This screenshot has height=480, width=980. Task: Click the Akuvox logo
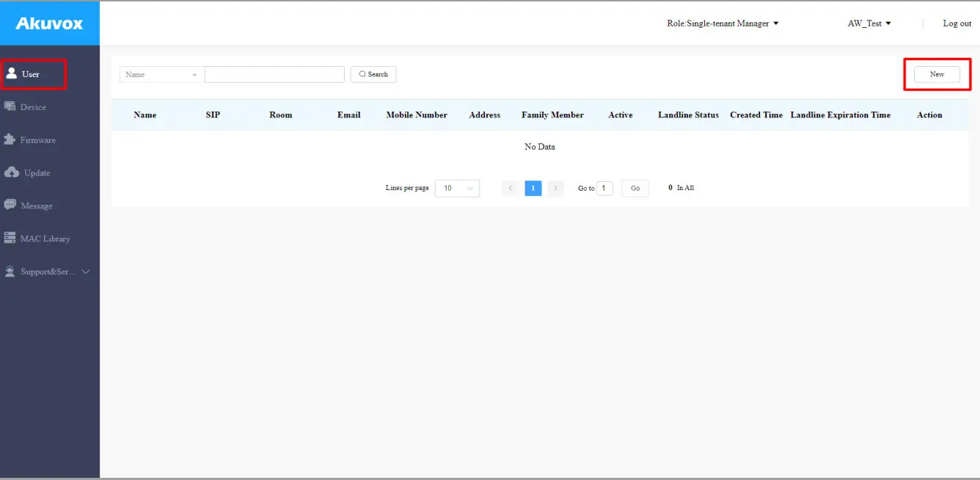click(x=49, y=23)
